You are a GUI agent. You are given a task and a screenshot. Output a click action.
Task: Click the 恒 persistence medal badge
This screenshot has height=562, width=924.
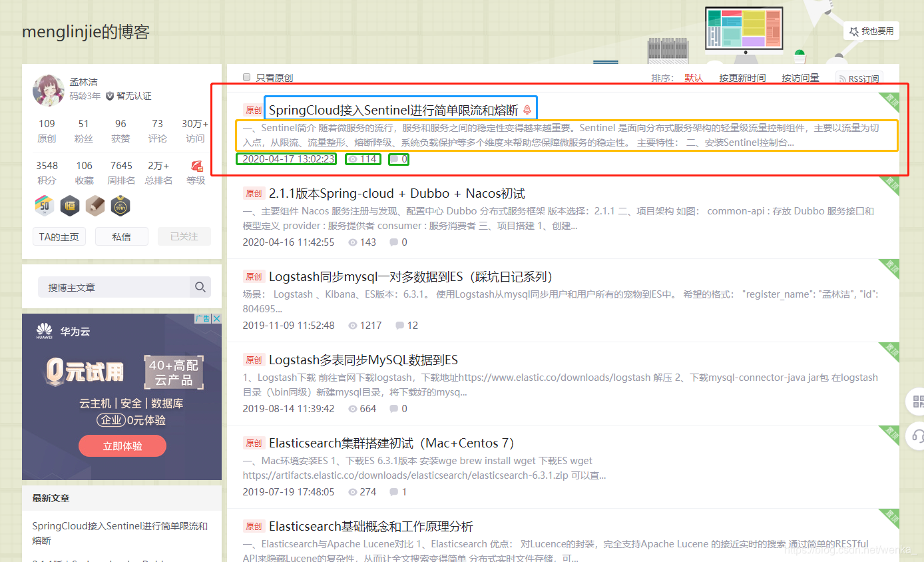[x=70, y=206]
